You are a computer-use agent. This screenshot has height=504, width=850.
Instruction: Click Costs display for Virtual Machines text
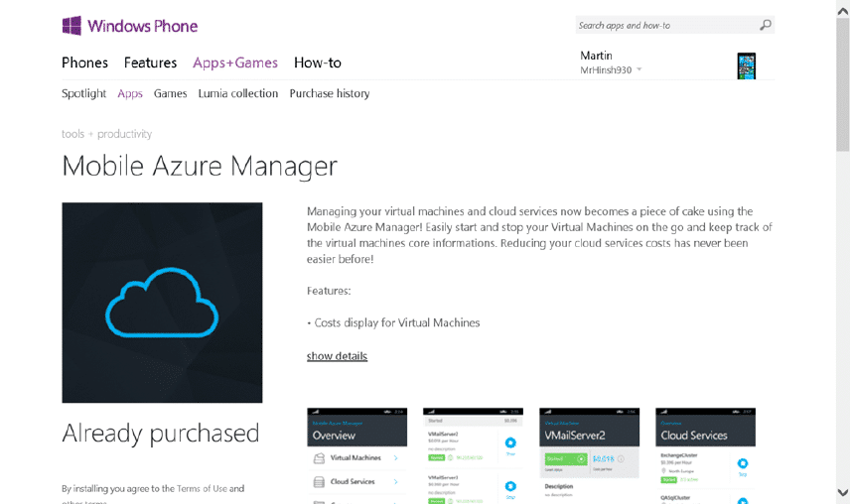point(397,322)
